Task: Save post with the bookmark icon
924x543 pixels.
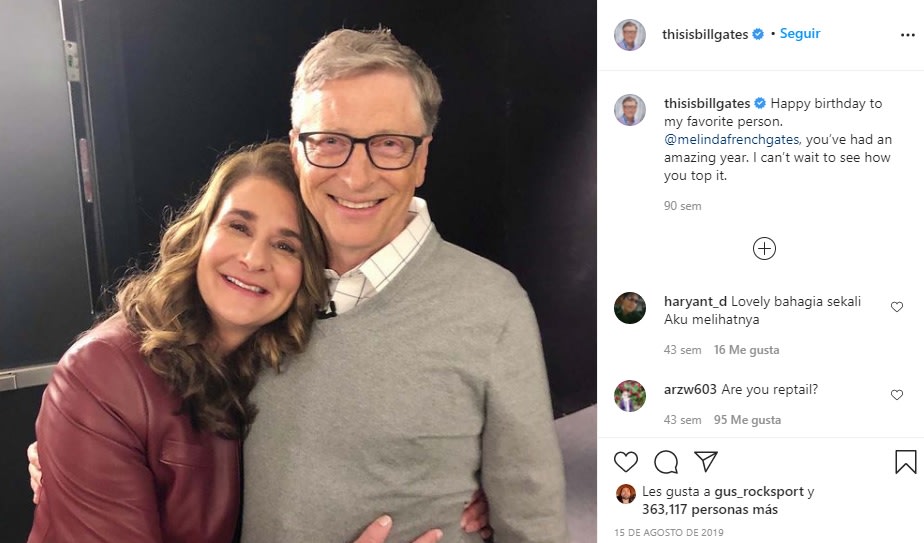Action: (x=905, y=462)
